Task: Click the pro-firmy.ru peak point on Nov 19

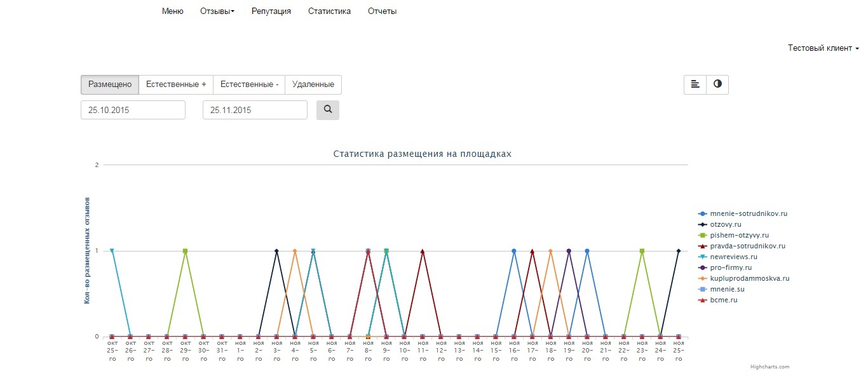Action: tap(569, 251)
